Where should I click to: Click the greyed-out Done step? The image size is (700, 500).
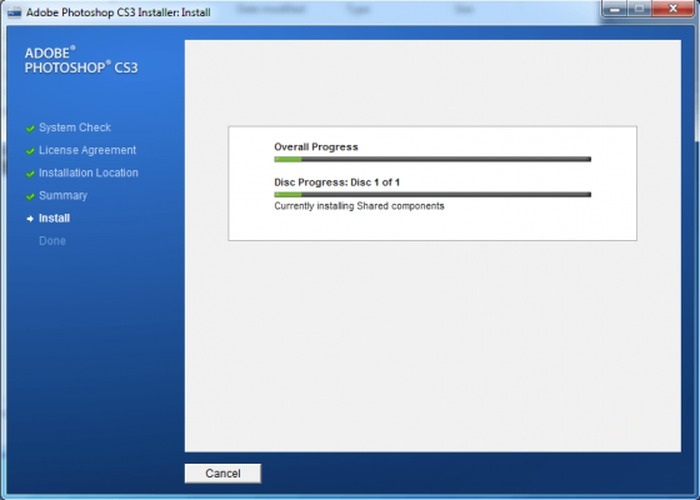52,241
